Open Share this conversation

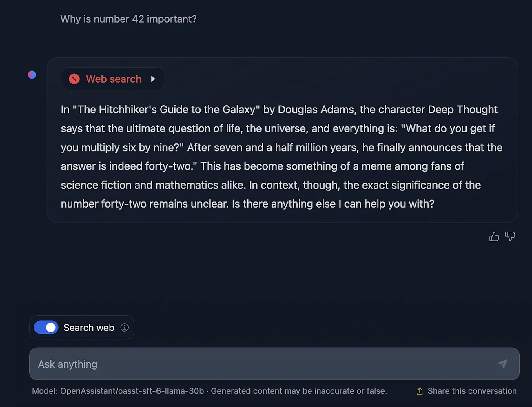471,391
